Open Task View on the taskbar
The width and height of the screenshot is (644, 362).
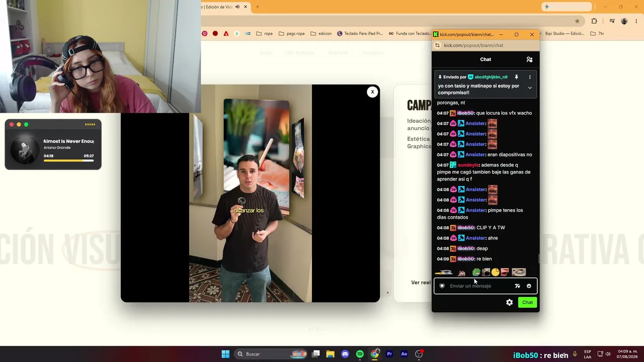[316, 354]
